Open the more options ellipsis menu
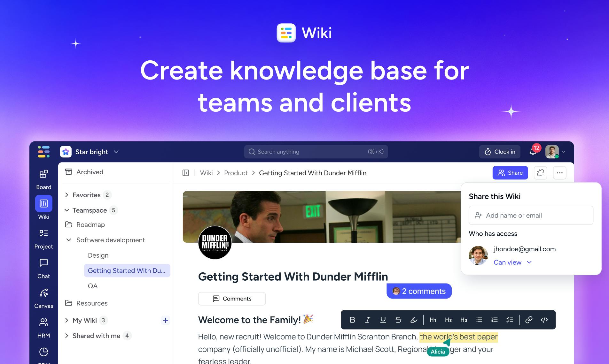Screen dimensions: 609x364 coord(560,173)
